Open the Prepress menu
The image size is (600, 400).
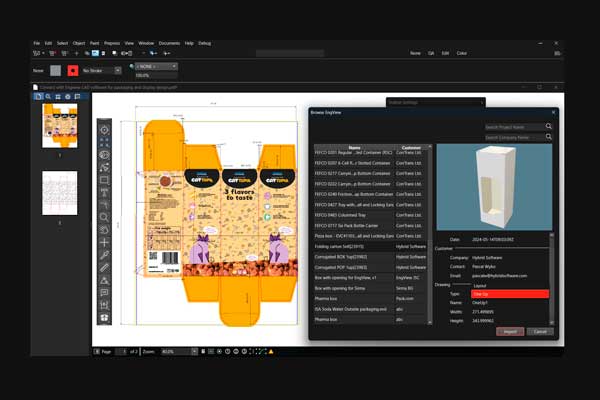click(112, 43)
